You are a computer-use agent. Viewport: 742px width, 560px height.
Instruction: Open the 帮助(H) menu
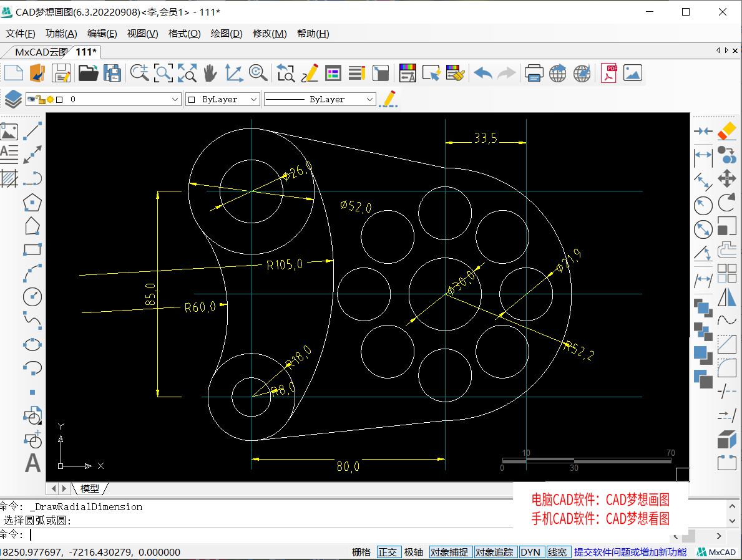(313, 34)
